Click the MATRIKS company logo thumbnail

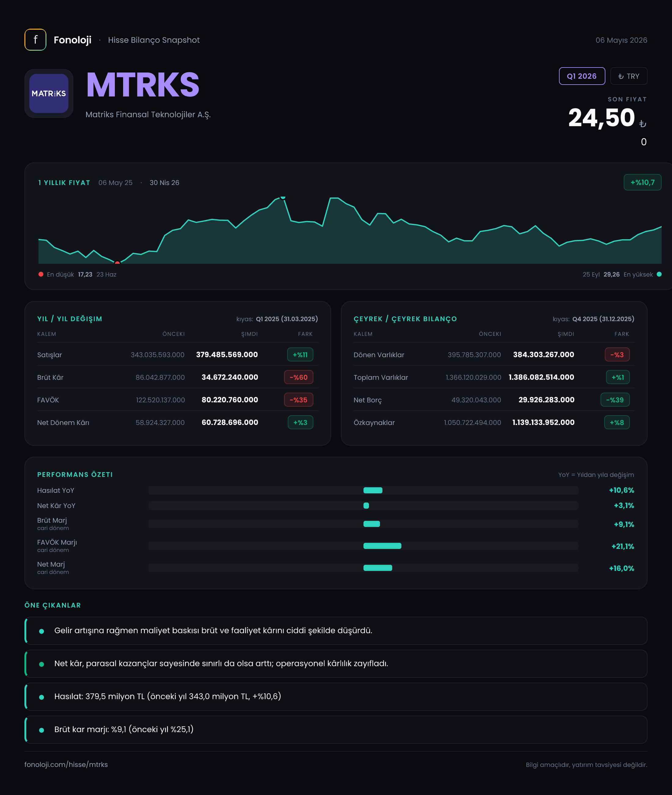coord(49,93)
